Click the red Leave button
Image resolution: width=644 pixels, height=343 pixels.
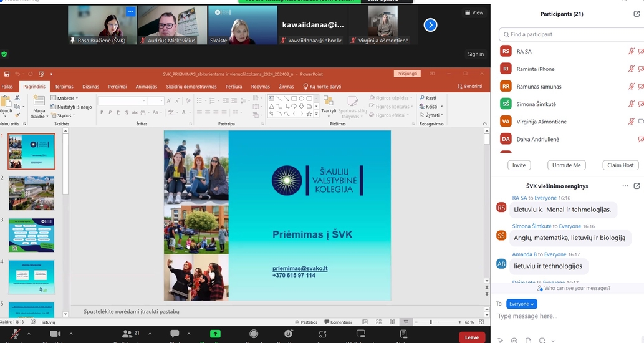coord(471,337)
